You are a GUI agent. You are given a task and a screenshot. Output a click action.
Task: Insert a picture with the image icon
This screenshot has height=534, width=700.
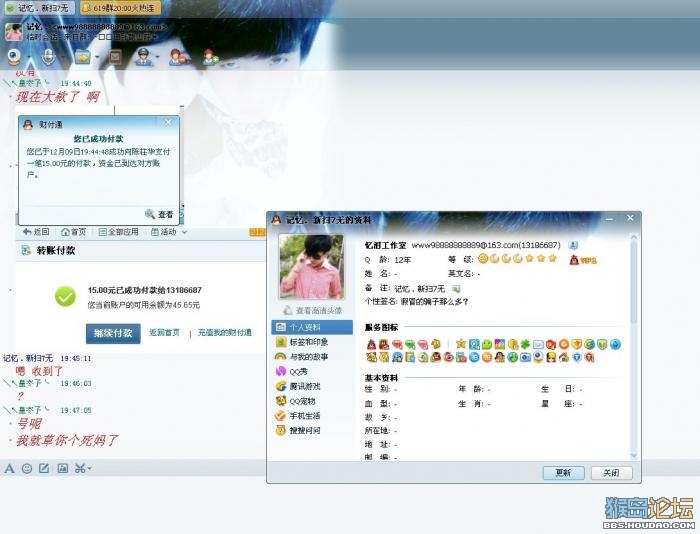coord(62,468)
